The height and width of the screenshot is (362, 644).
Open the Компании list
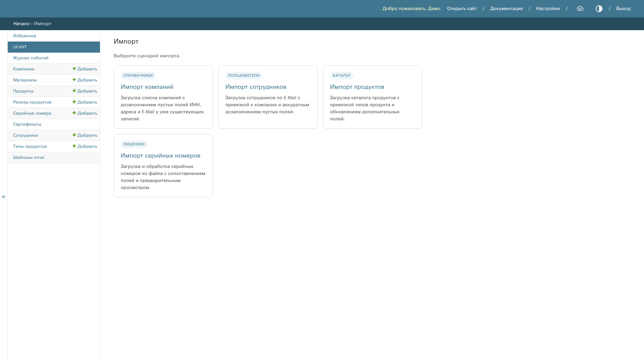point(23,69)
